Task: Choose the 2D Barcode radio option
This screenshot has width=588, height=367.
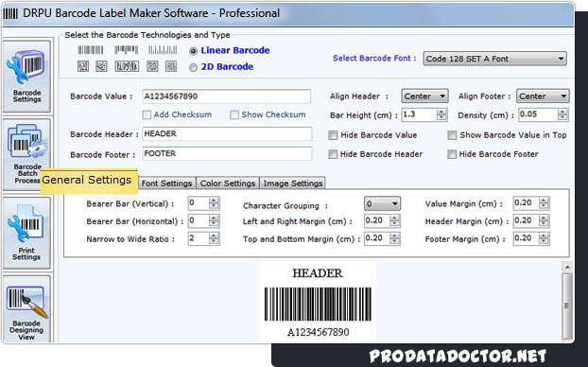Action: click(193, 67)
